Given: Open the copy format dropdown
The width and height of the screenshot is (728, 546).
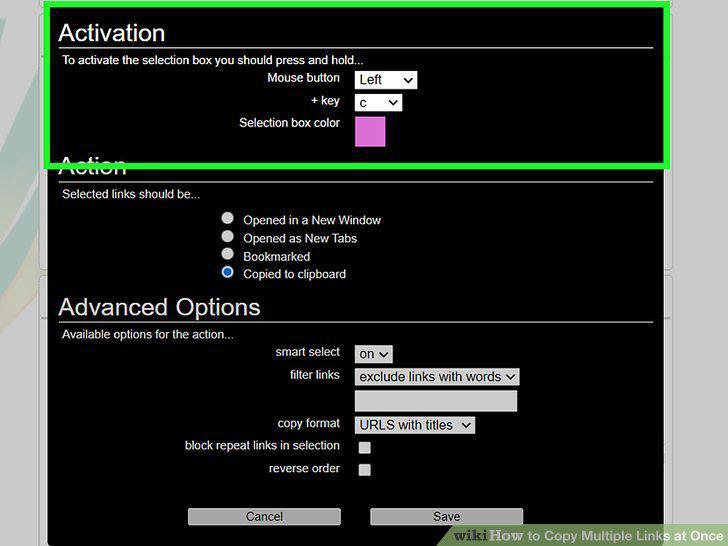Looking at the screenshot, I should coord(415,425).
